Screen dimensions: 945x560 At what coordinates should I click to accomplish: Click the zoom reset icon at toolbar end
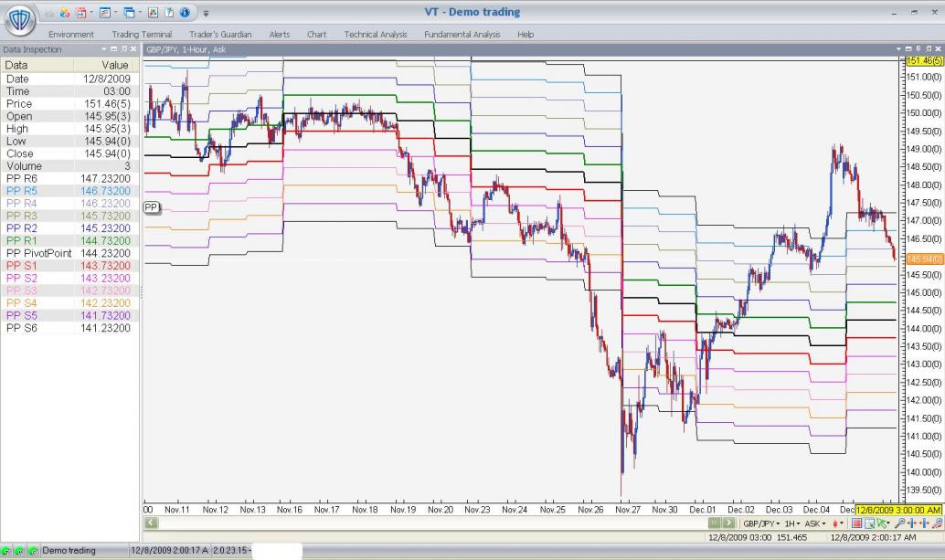coord(938,523)
